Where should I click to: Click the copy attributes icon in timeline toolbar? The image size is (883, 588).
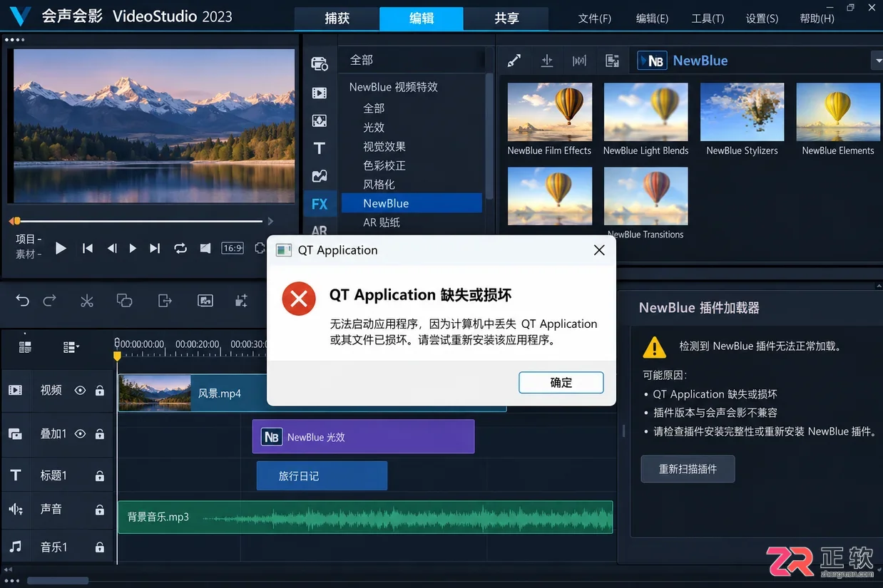click(124, 301)
